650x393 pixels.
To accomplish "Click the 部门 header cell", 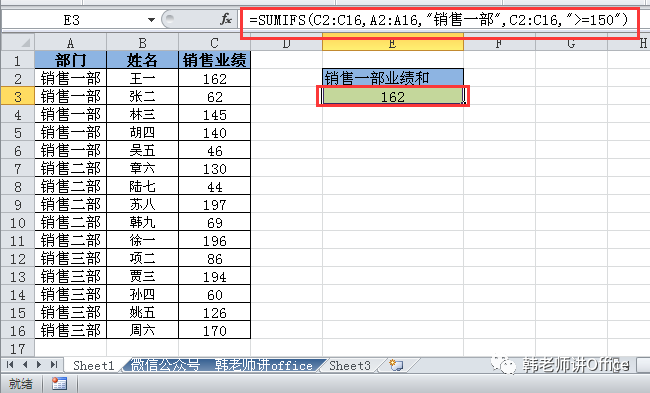I will pyautogui.click(x=70, y=61).
